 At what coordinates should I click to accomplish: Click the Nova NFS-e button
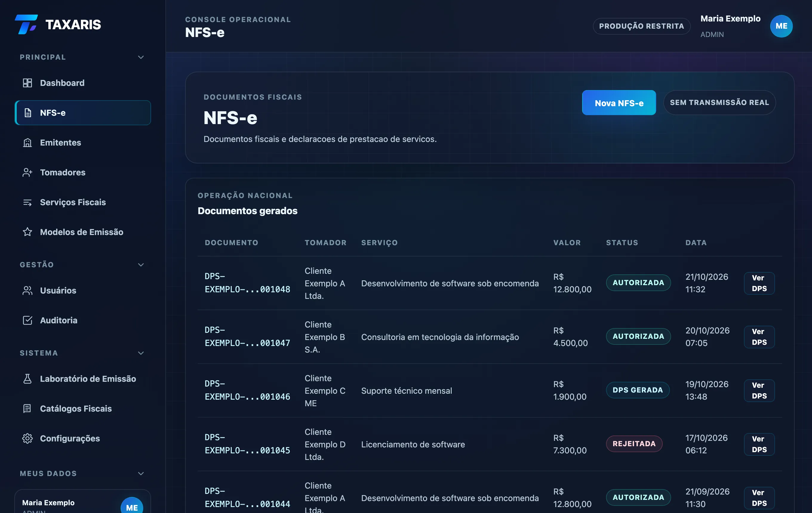click(619, 103)
